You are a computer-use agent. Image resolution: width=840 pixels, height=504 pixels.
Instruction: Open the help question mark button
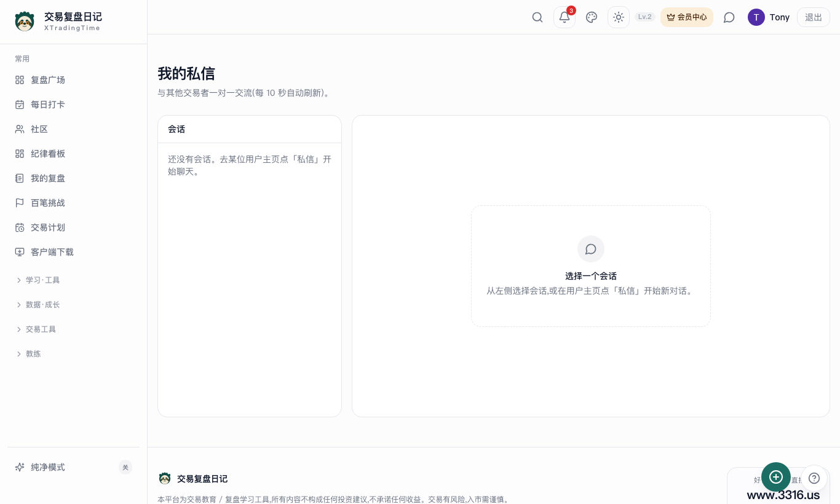[814, 478]
